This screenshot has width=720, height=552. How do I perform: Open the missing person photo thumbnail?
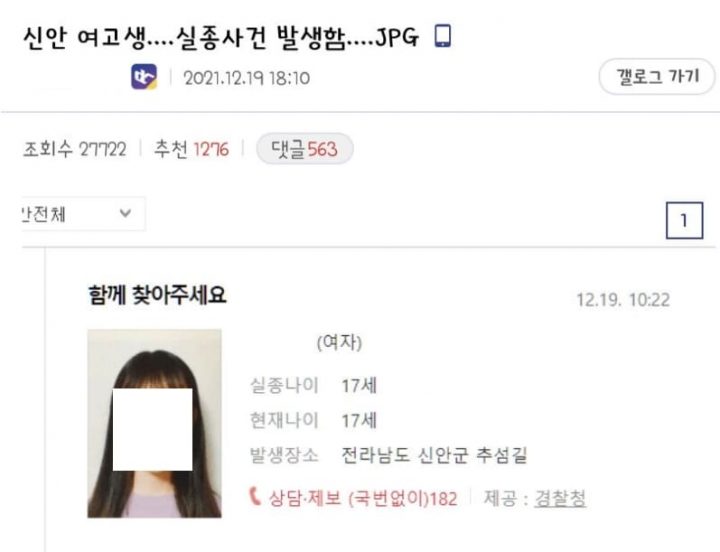[154, 423]
